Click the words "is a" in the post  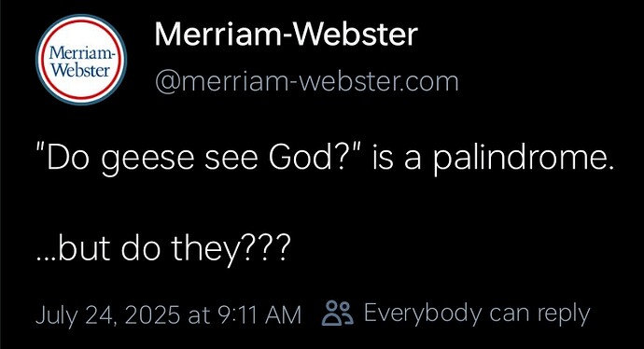[x=397, y=159]
